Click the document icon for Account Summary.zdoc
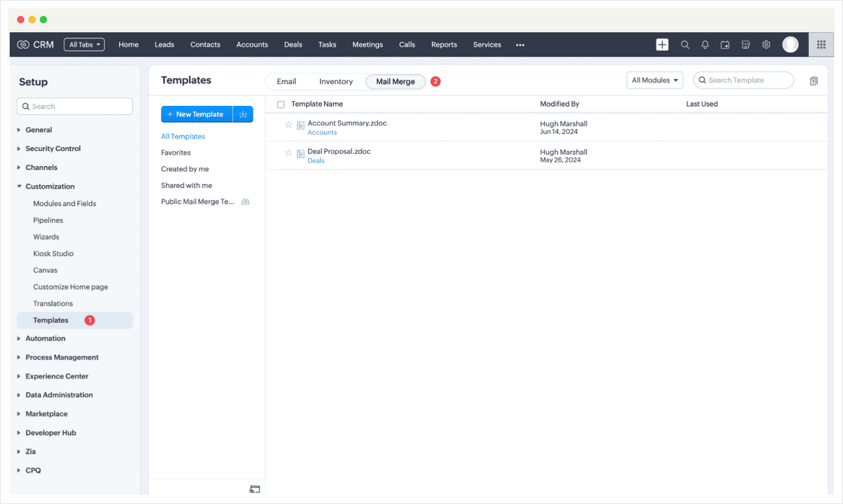This screenshot has width=843, height=504. (300, 125)
